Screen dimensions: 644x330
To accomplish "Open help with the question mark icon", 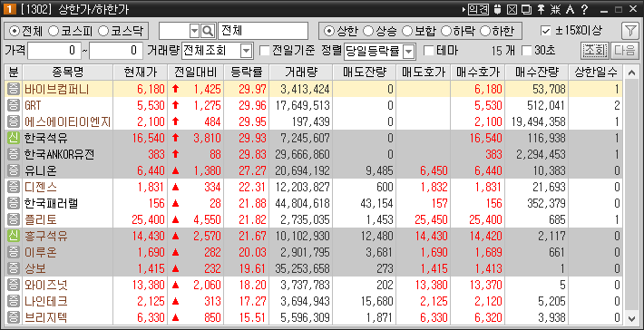I will 584,9.
